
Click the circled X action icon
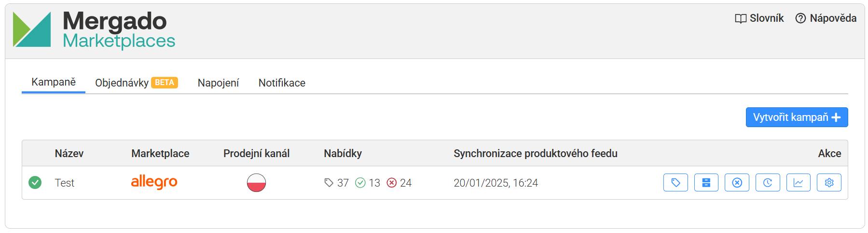click(737, 183)
